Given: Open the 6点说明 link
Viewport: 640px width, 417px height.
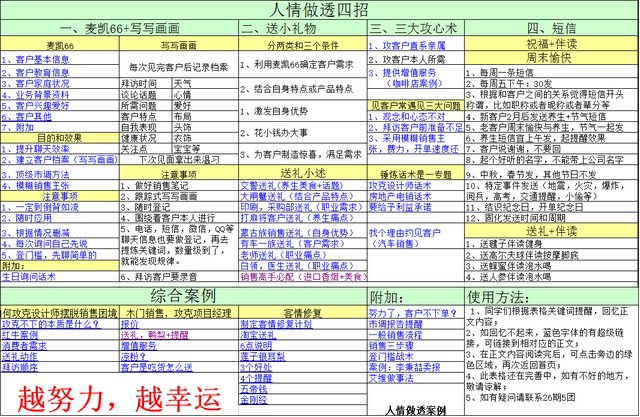Looking at the screenshot, I should point(256,346).
